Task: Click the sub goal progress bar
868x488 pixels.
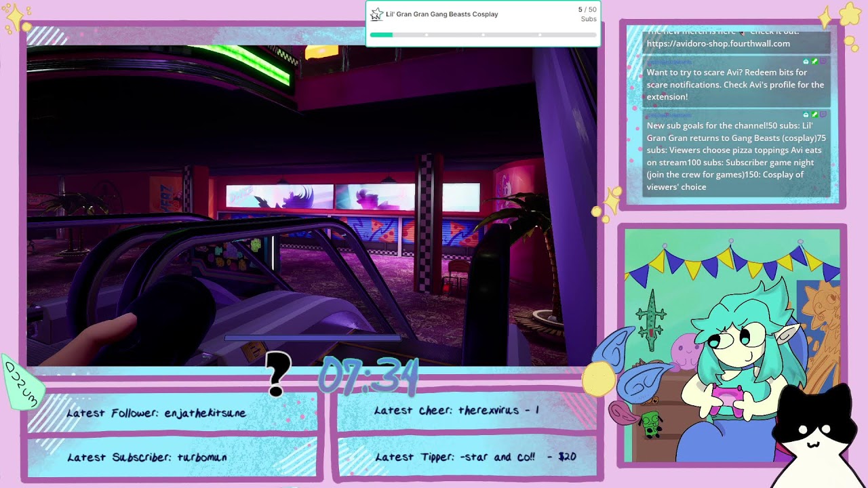Action: pyautogui.click(x=484, y=35)
